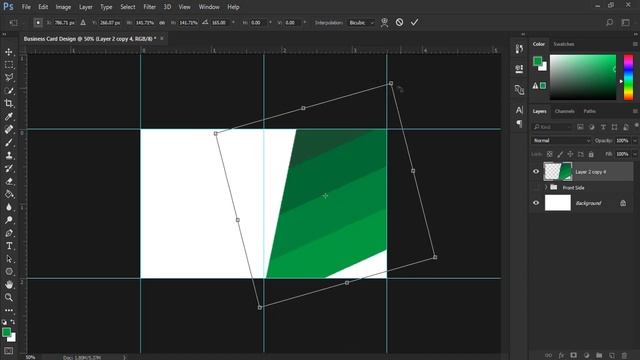
Task: Toggle visibility of Layer 2 copy 4
Action: [x=536, y=172]
